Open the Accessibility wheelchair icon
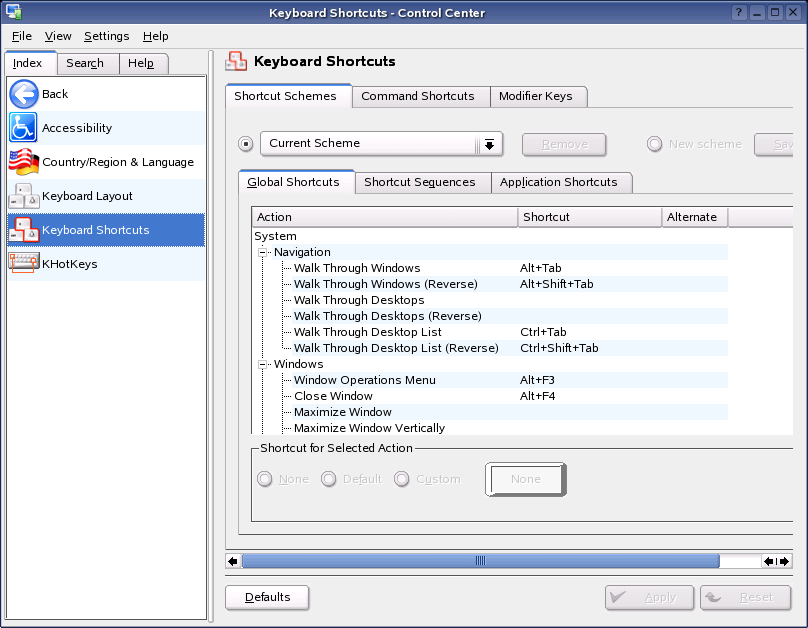808x628 pixels. [x=24, y=128]
